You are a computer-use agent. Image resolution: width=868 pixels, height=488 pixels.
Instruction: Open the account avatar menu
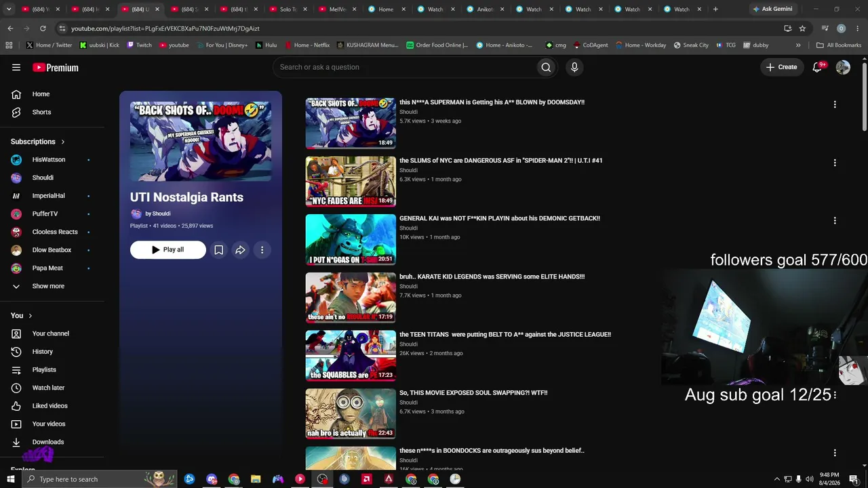click(x=843, y=67)
